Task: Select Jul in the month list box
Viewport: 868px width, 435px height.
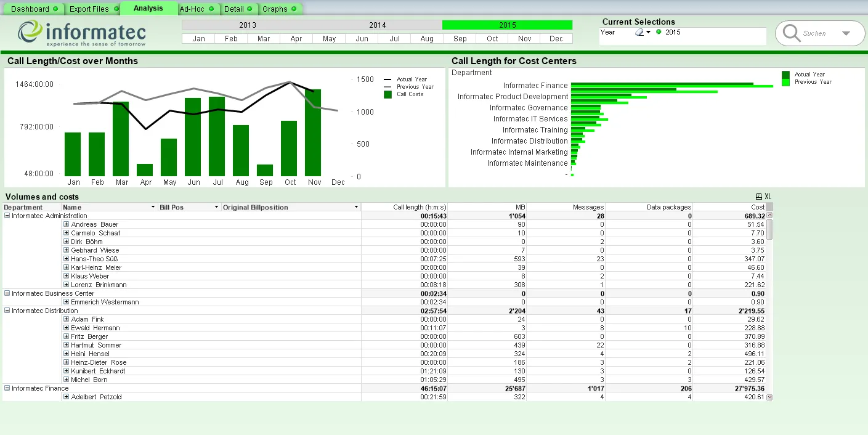Action: (394, 39)
